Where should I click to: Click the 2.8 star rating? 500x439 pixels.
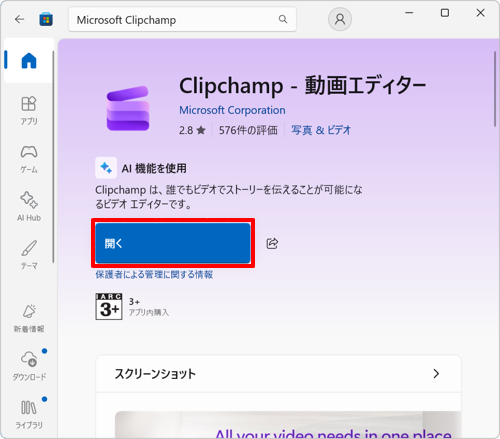[192, 130]
